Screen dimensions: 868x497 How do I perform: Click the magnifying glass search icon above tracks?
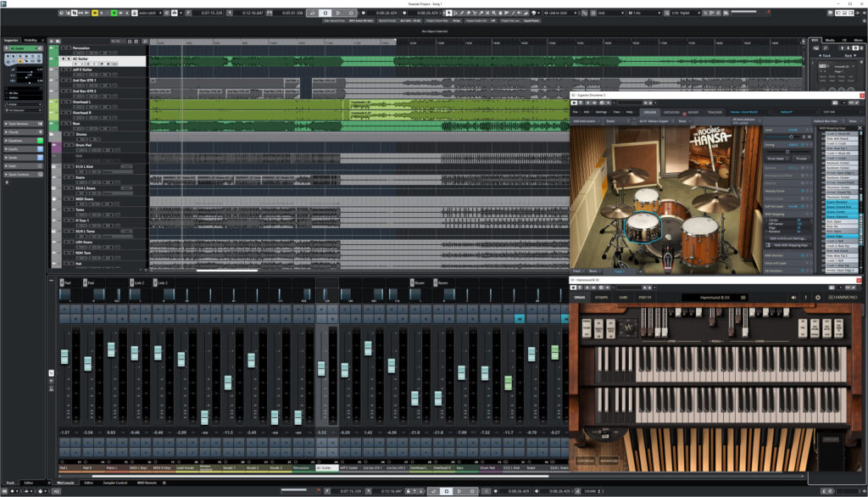coord(144,42)
